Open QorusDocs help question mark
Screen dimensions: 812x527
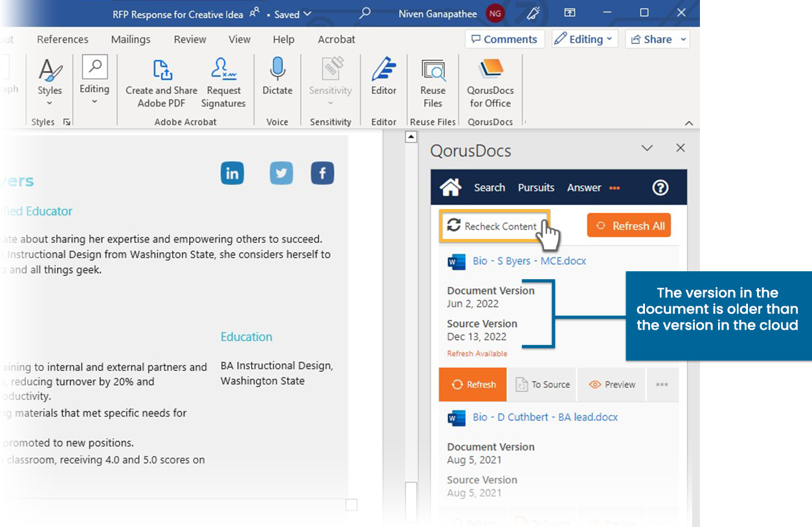click(660, 188)
